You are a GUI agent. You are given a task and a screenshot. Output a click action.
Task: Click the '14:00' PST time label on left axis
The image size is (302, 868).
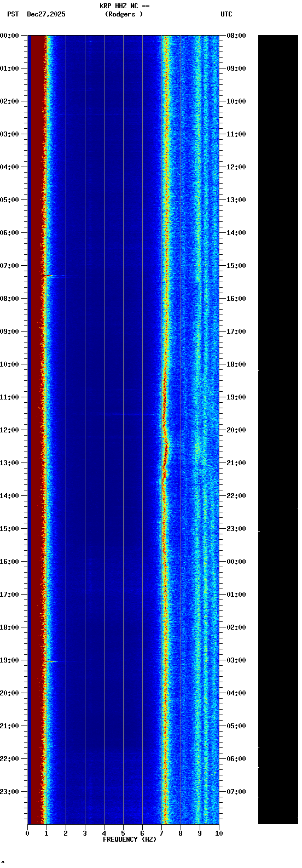9,496
